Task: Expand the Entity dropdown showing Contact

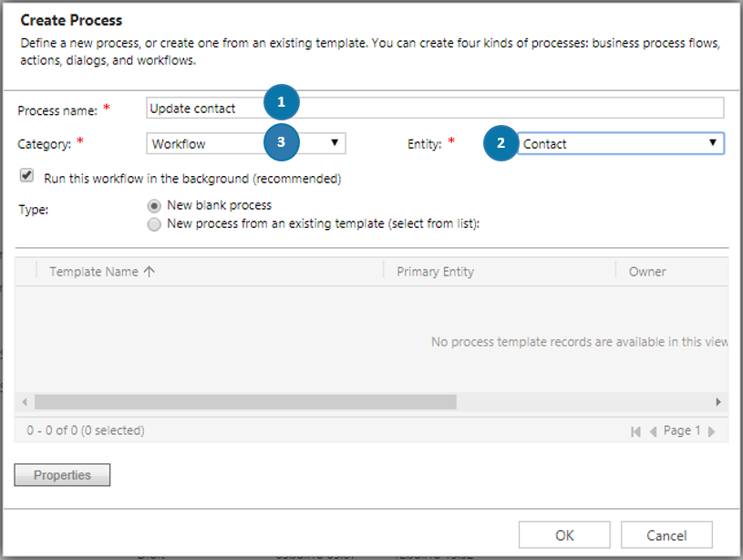Action: (620, 143)
